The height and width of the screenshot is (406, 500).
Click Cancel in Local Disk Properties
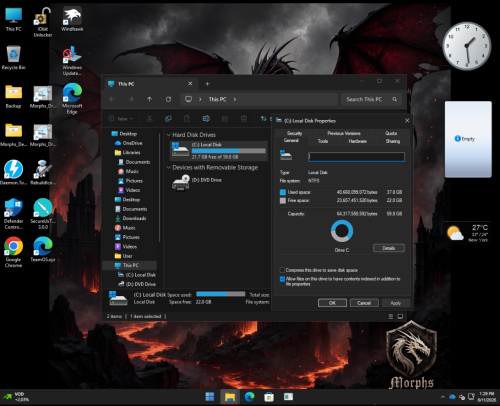364,303
